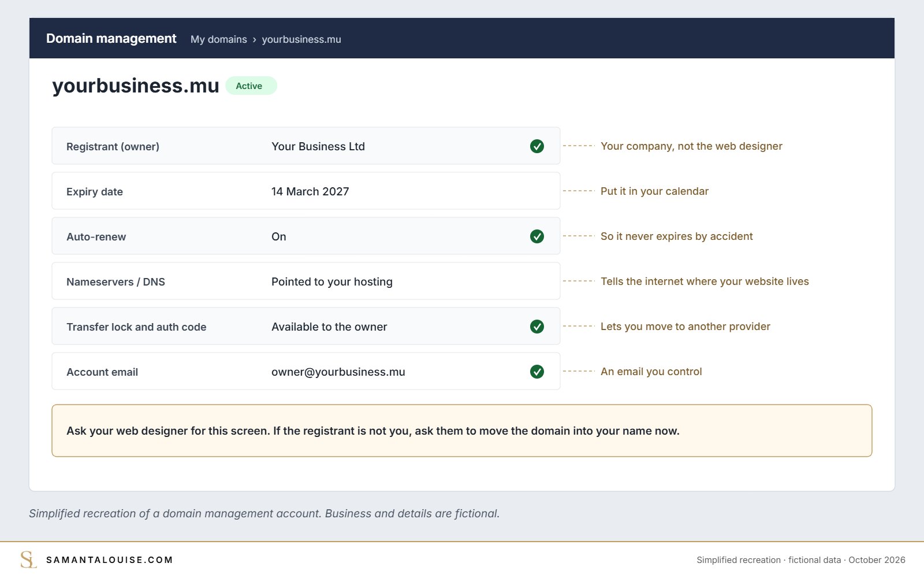
Task: Click the Simplified recreation italic caption
Action: coord(264,513)
